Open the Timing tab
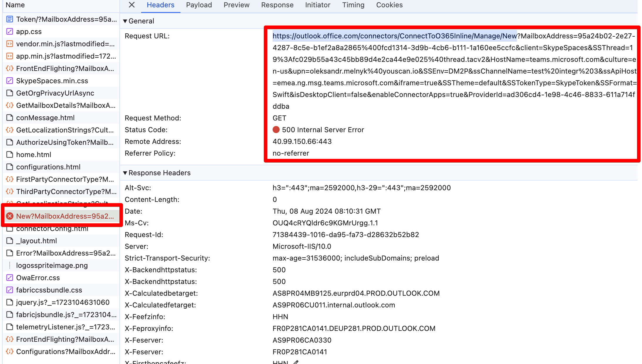 pos(353,5)
